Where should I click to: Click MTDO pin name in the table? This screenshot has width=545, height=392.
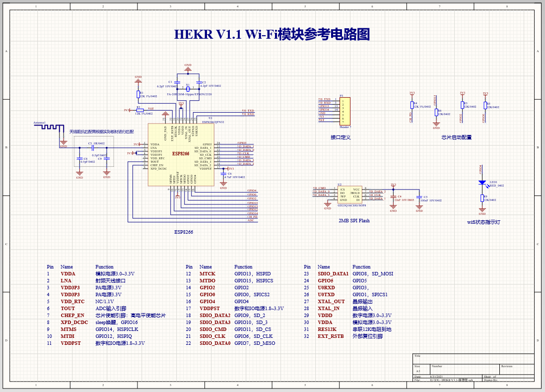(x=207, y=280)
